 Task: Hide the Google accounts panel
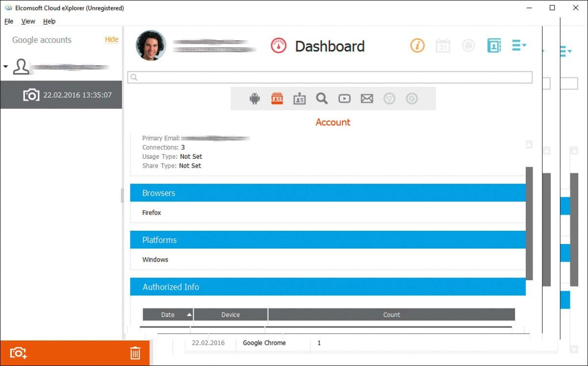tap(112, 40)
